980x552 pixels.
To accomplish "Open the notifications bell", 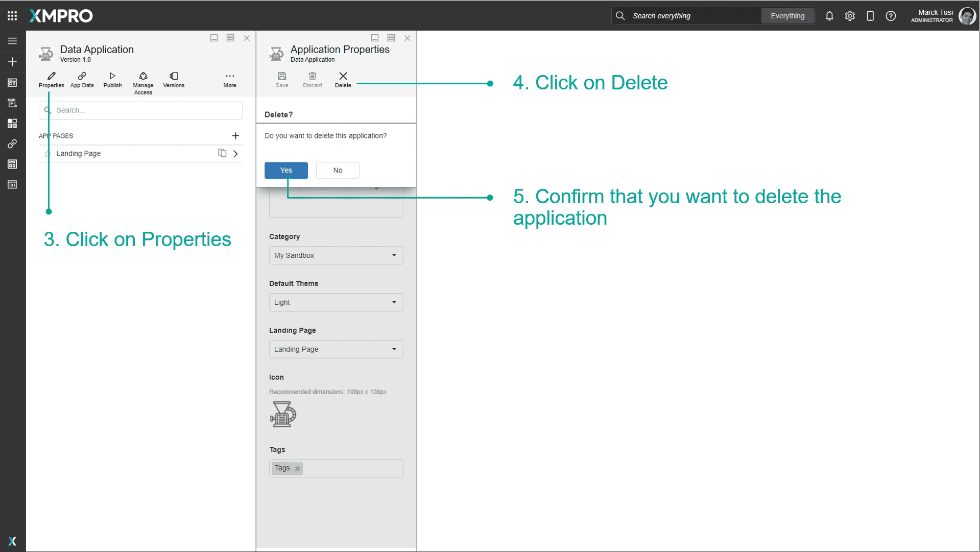I will [x=829, y=16].
